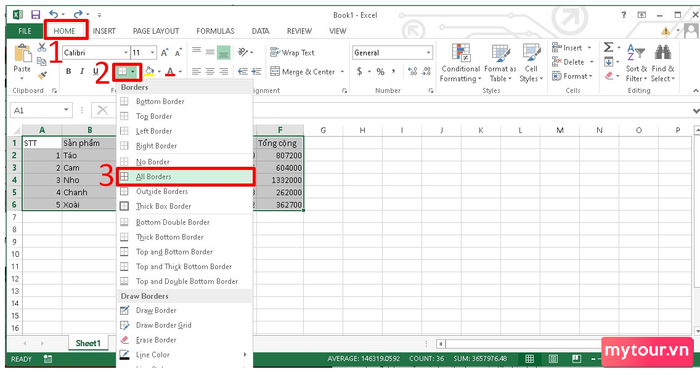Click the Increase Decimal icon
Screen dimensions: 700x375
pyautogui.click(x=412, y=71)
